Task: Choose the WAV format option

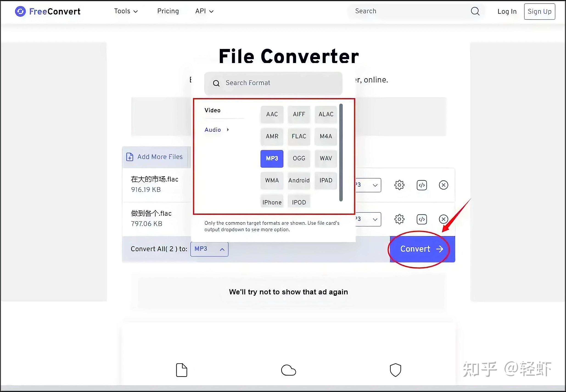Action: [x=325, y=158]
